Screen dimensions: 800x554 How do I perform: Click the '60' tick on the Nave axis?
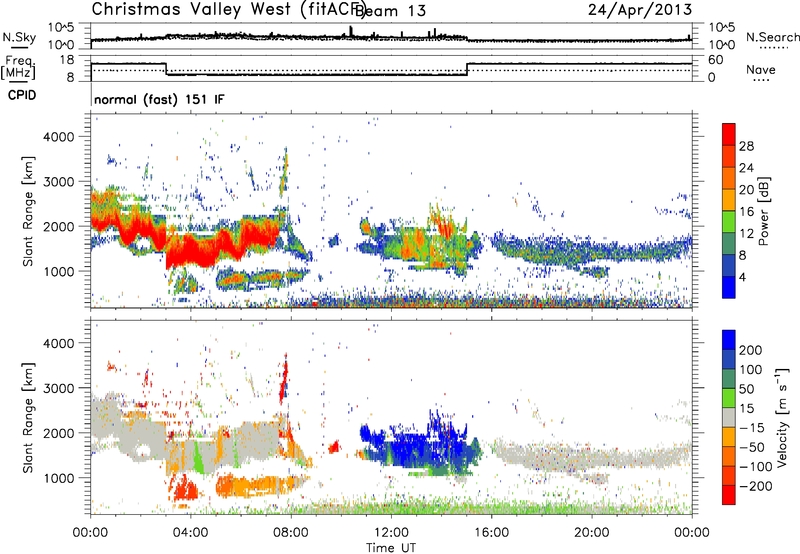tap(716, 60)
